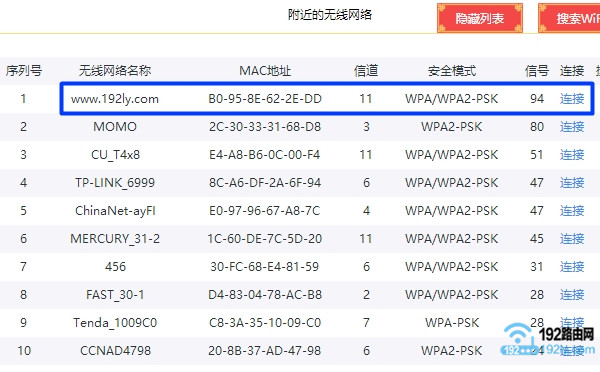The height and width of the screenshot is (372, 600).
Task: Connect to the TP-LINK_6999 network
Action: pyautogui.click(x=572, y=183)
